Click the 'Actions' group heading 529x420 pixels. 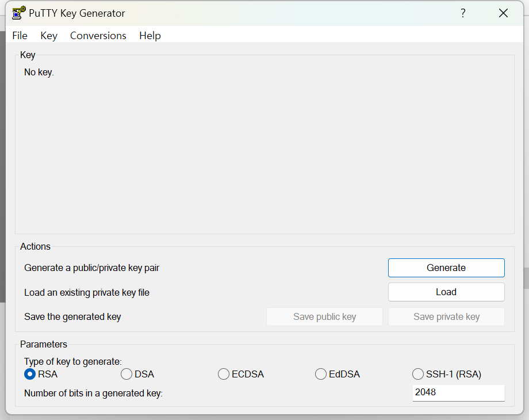pos(35,246)
